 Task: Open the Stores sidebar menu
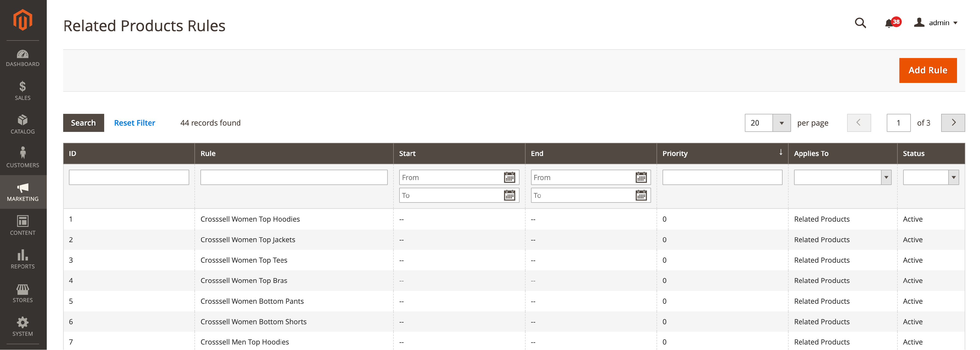point(23,293)
